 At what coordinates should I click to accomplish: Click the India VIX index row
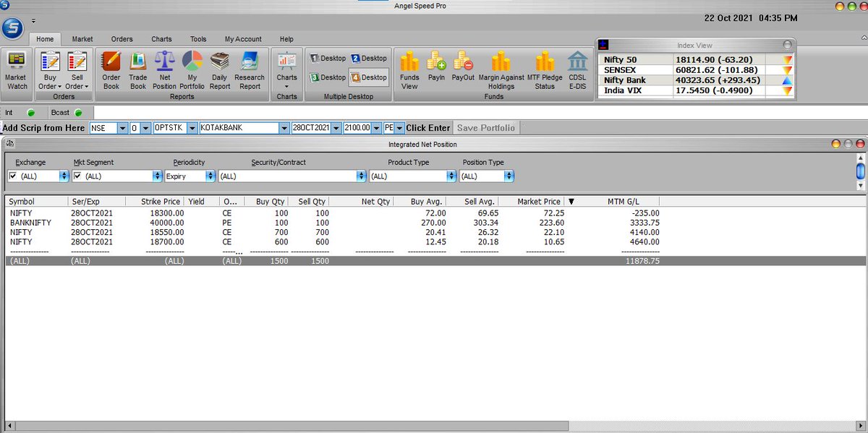[697, 90]
